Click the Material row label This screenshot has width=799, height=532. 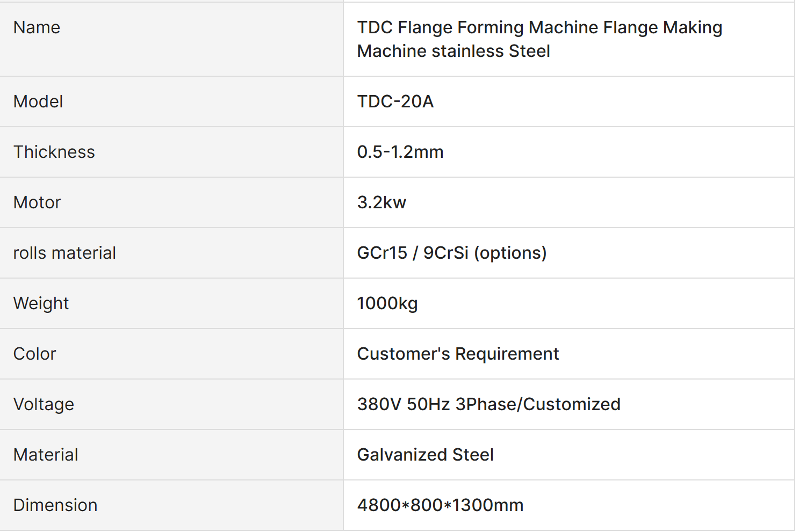click(x=46, y=455)
